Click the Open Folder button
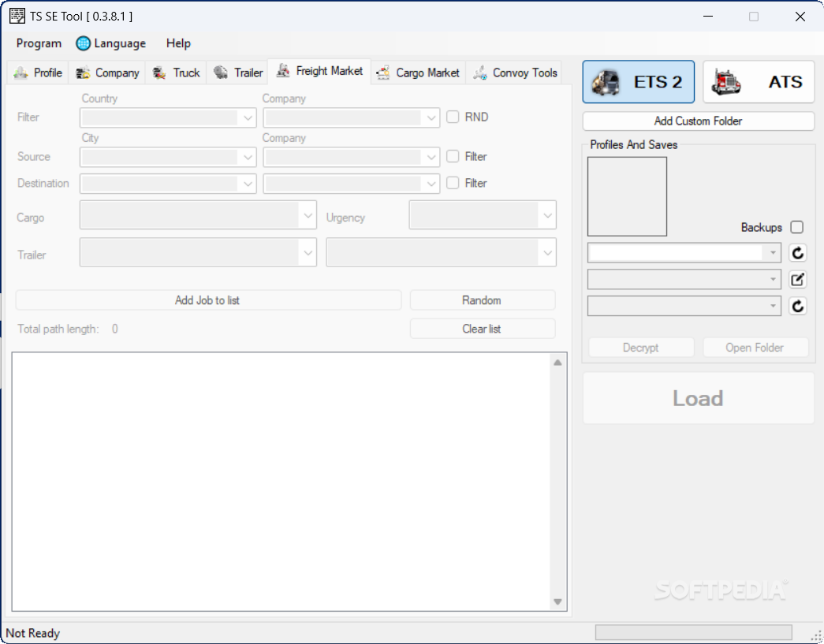This screenshot has width=824, height=644. pyautogui.click(x=755, y=348)
